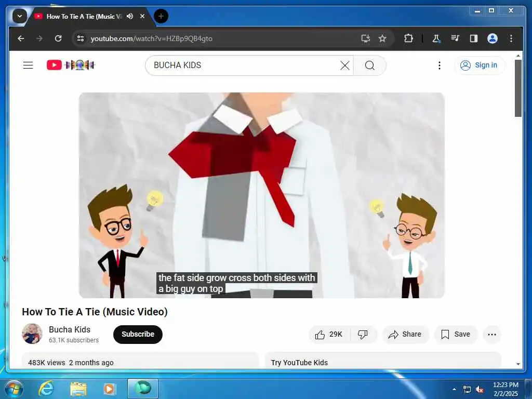Click the forward navigation arrow
The height and width of the screenshot is (399, 532).
[x=39, y=38]
